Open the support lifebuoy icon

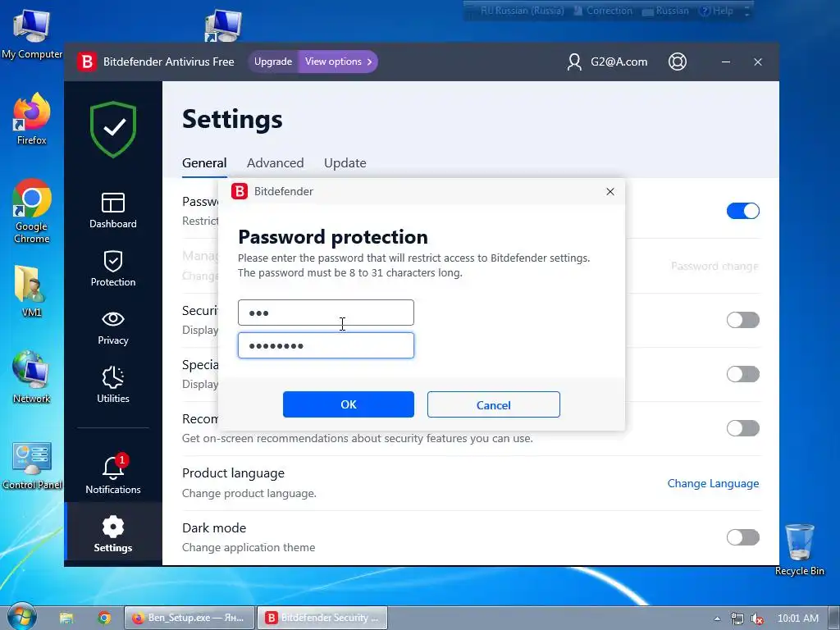point(677,62)
